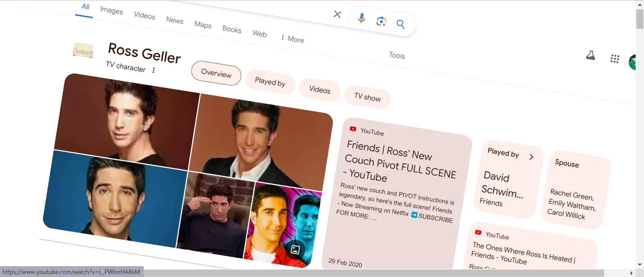Open the Google apps grid
This screenshot has width=644, height=277.
[x=615, y=59]
